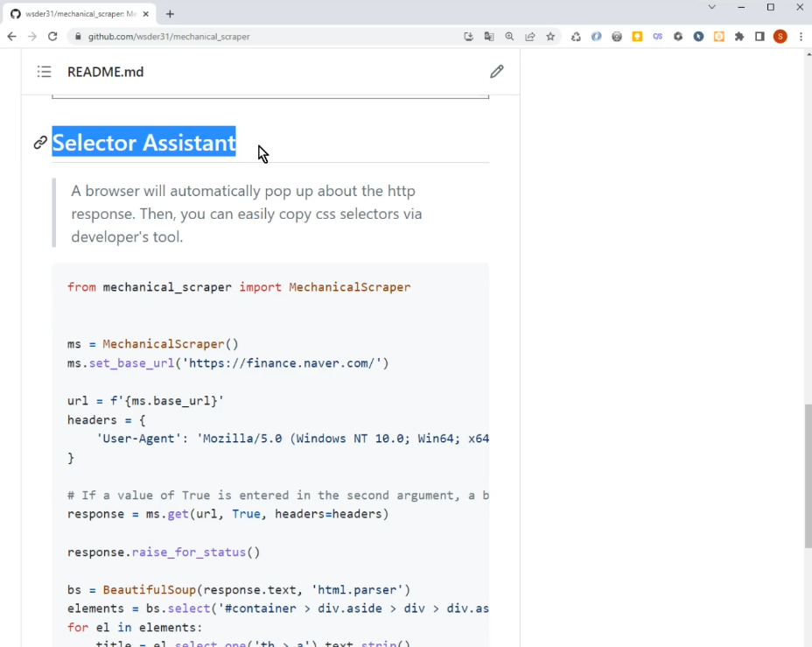This screenshot has width=812, height=647.
Task: View site security info via lock icon
Action: coord(78,36)
